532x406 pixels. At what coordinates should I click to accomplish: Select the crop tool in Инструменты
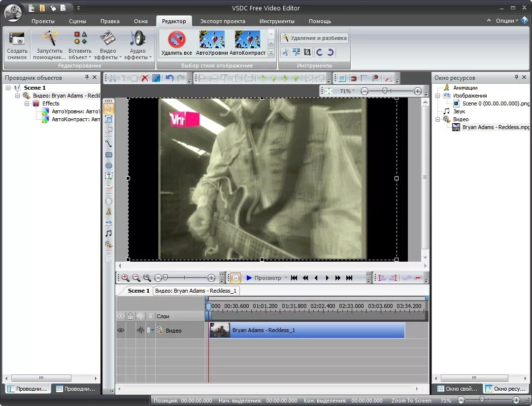(307, 52)
